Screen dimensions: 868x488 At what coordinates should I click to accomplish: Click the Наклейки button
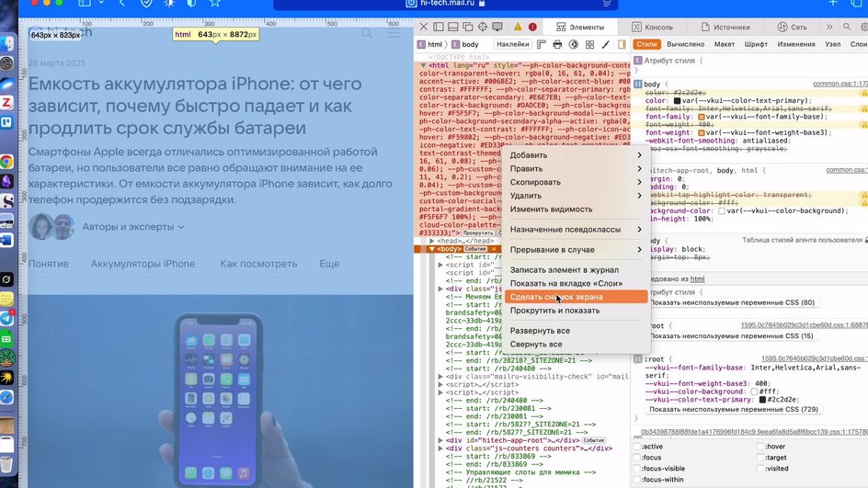point(512,44)
